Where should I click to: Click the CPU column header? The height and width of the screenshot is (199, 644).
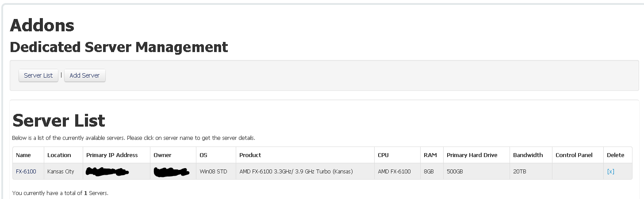(383, 155)
